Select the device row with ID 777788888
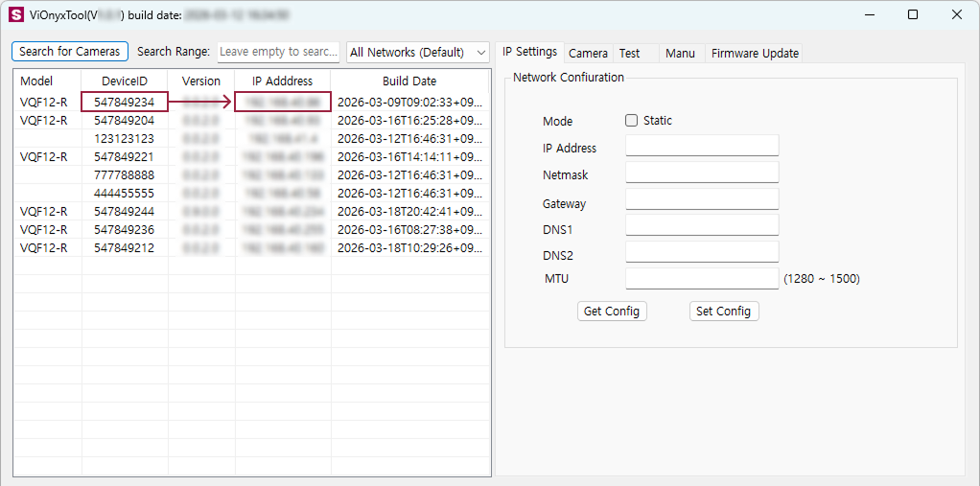980x486 pixels. [x=125, y=175]
